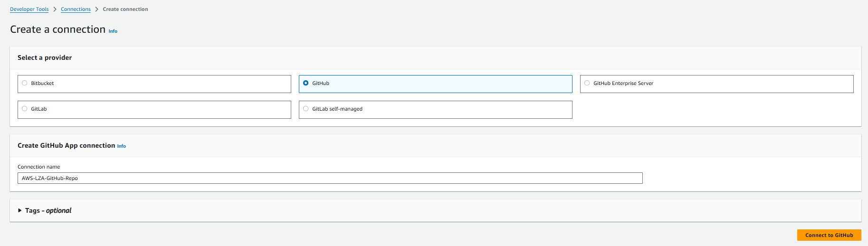
Task: Select the GitHub provider radio button
Action: click(306, 83)
